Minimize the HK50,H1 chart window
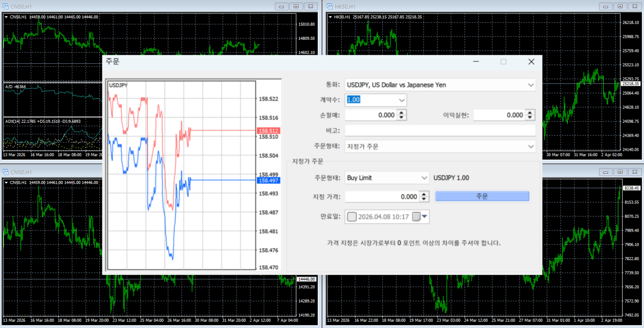Viewport: 644px width, 328px height. [605, 6]
